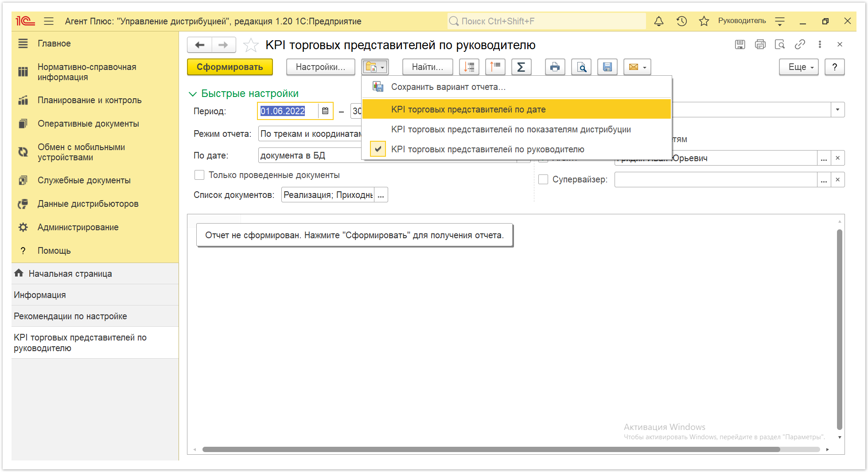Expand the top-right combo box dropdown arrow

pyautogui.click(x=837, y=110)
